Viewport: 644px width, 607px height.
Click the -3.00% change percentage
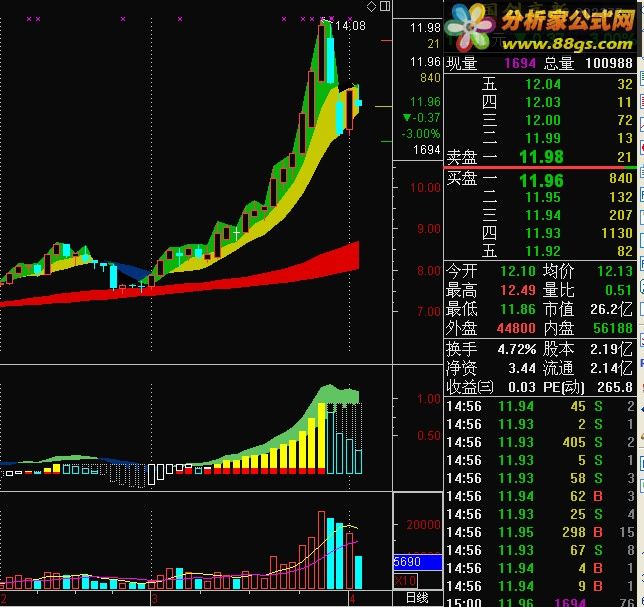[x=421, y=134]
